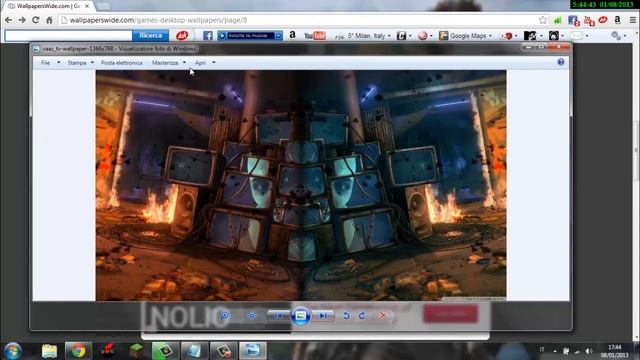Go to next image in Photo Viewer
The image size is (640, 360).
pyautogui.click(x=322, y=316)
